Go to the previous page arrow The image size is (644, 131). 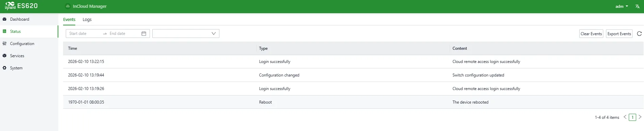click(x=625, y=117)
